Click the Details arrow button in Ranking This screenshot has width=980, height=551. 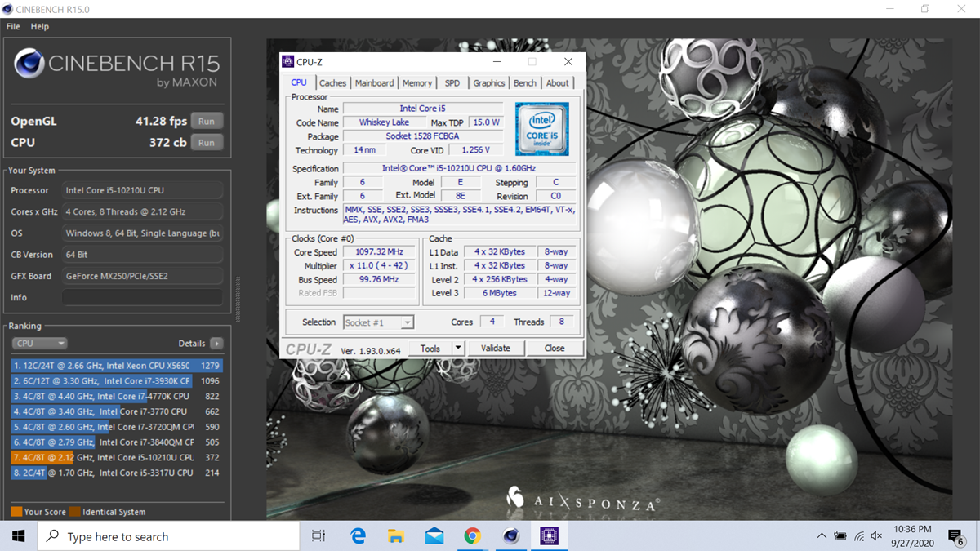pyautogui.click(x=216, y=344)
